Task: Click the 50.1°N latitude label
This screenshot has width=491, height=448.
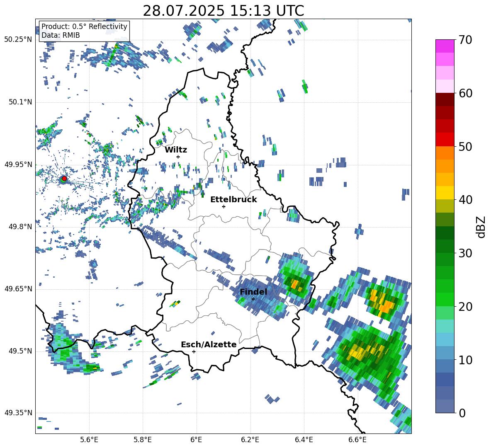Action: 20,102
